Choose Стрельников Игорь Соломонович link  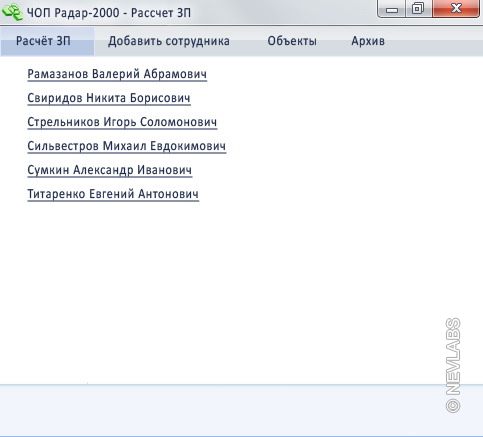click(x=122, y=122)
